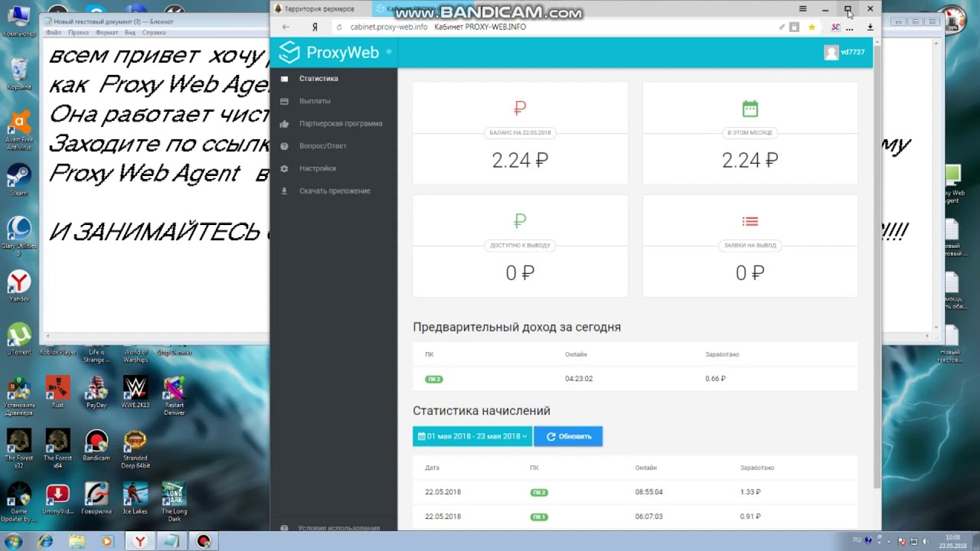Switch to Yandex browser in taskbar
Viewport: 980px width, 551px height.
click(x=140, y=541)
